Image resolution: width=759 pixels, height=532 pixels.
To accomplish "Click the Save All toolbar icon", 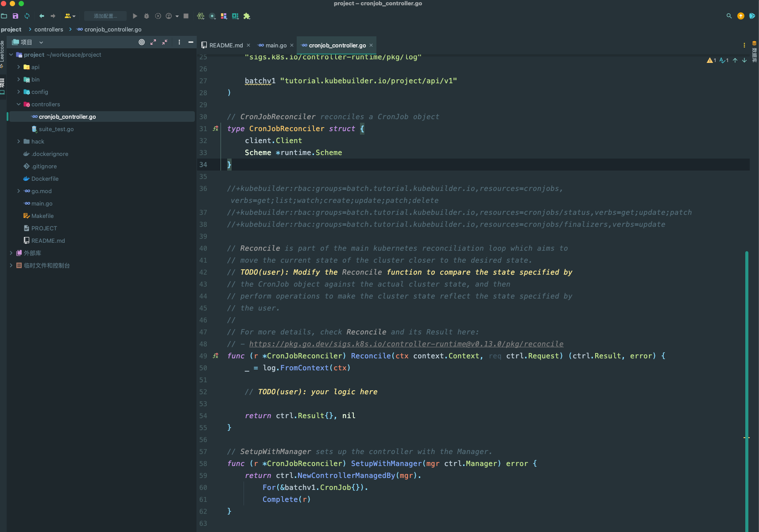I will coord(15,16).
